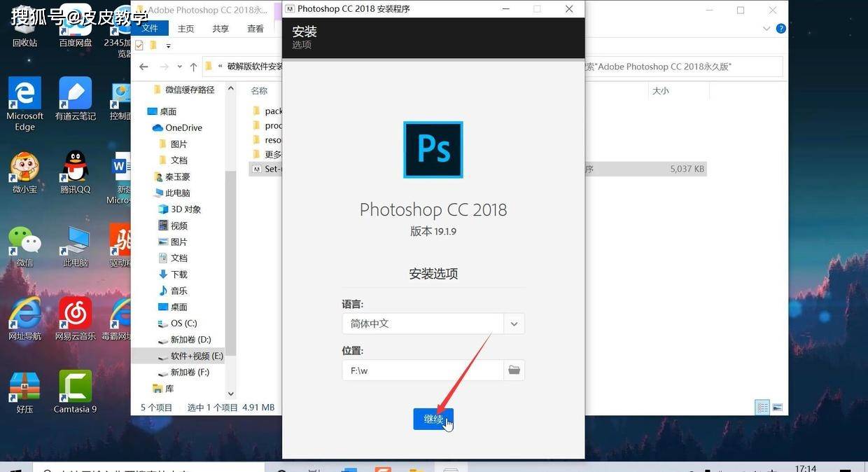Switch to details view in File Explorer
This screenshot has width=868, height=472.
pyautogui.click(x=763, y=407)
